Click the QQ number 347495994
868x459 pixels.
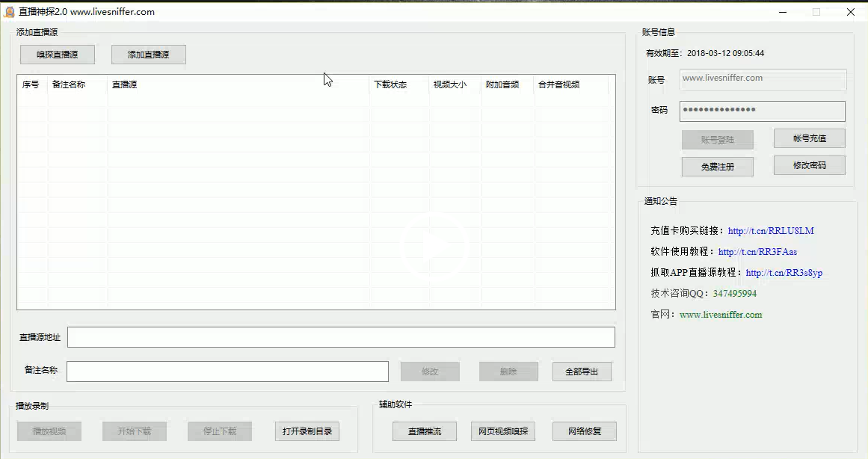click(x=735, y=294)
